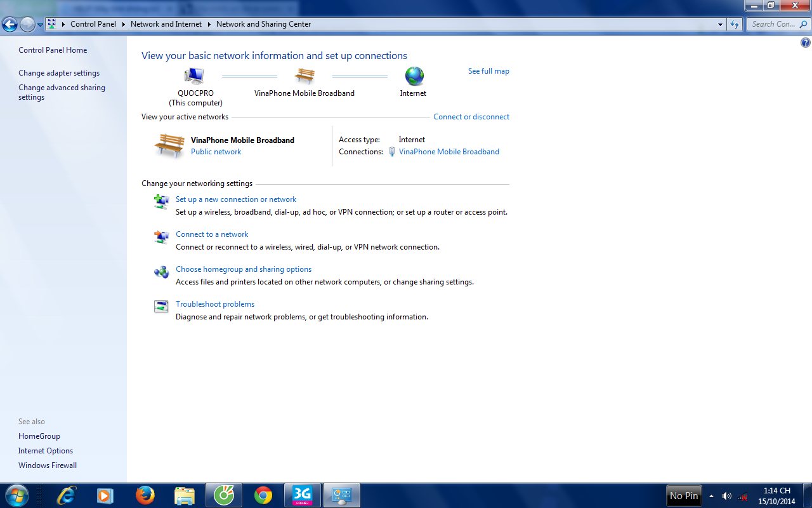Viewport: 812px width, 508px height.
Task: Click the Set up new connection icon
Action: click(x=162, y=202)
